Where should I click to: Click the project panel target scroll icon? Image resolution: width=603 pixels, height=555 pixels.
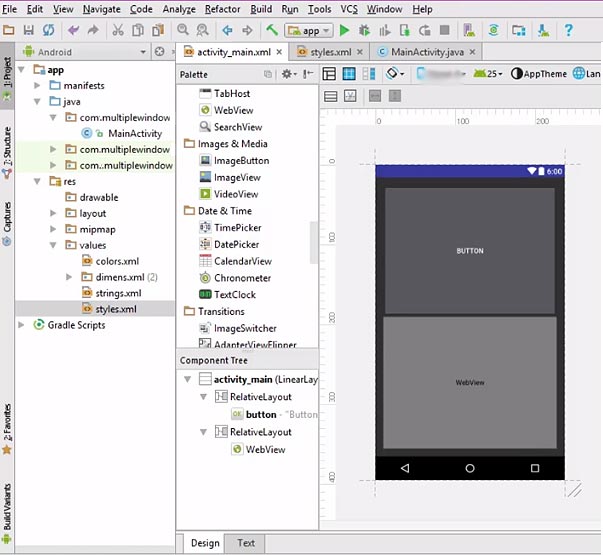pyautogui.click(x=159, y=52)
